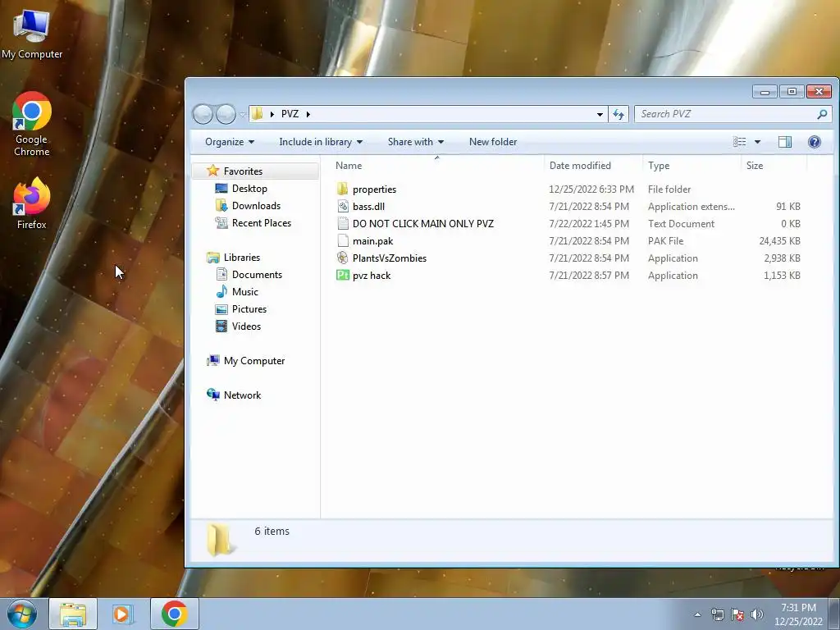Open Google Chrome from taskbar
The width and height of the screenshot is (840, 630).
coord(174,614)
